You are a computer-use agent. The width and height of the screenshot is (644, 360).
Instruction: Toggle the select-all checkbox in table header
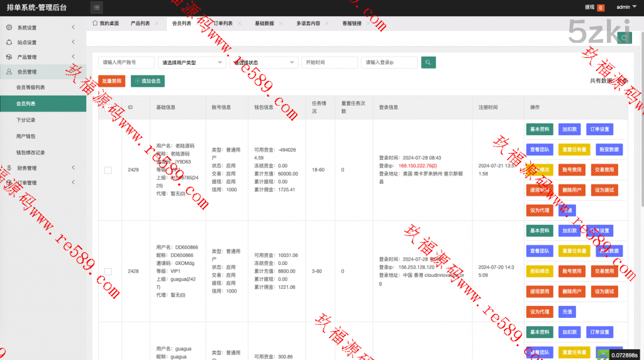coord(108,108)
